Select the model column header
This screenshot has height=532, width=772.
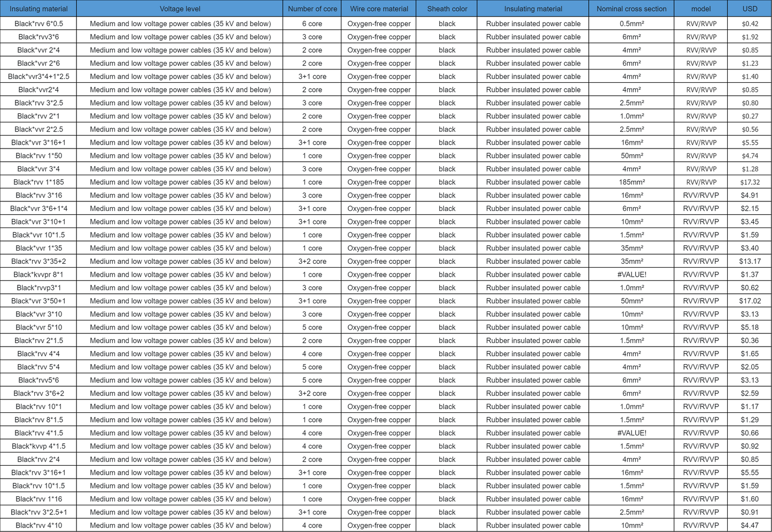701,9
